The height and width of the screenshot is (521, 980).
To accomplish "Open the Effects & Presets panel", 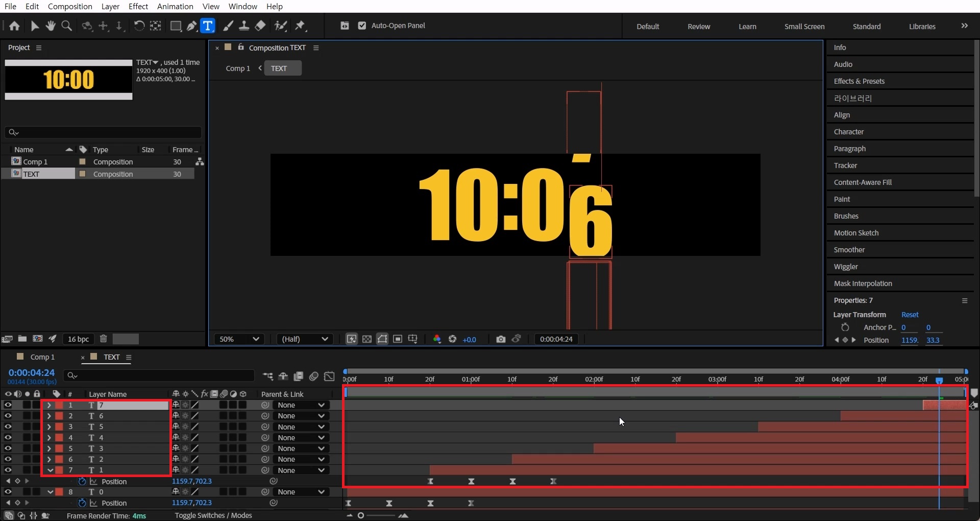I will click(x=859, y=81).
